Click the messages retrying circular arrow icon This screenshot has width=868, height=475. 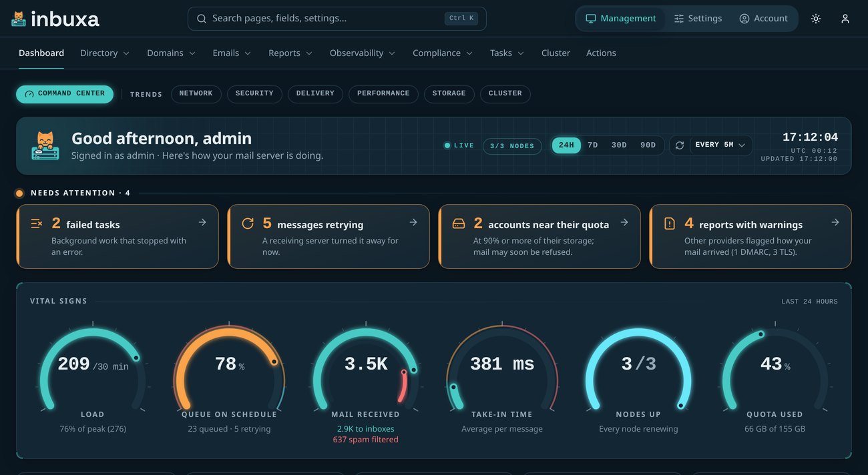248,223
